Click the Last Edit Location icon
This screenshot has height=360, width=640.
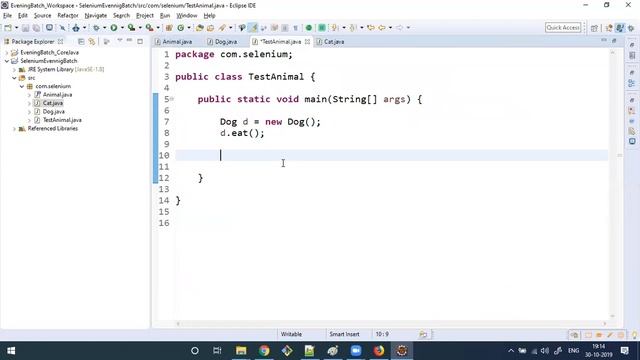[x=371, y=28]
